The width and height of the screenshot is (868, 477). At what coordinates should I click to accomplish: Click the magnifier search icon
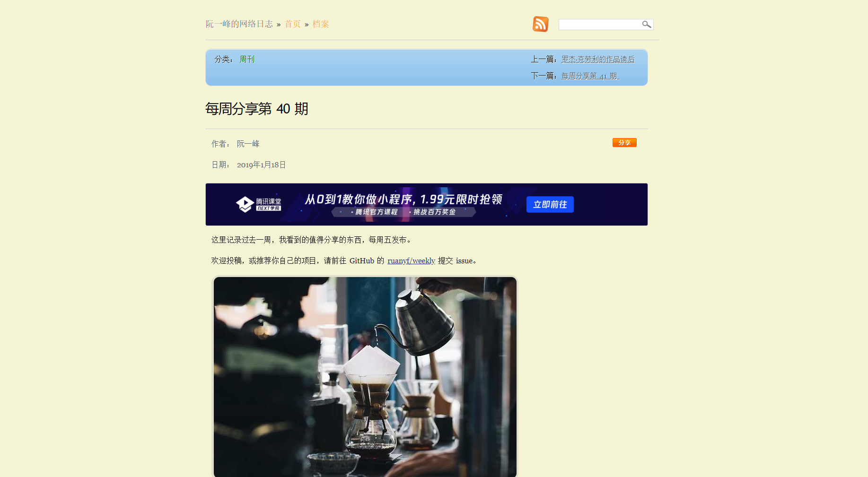(647, 25)
